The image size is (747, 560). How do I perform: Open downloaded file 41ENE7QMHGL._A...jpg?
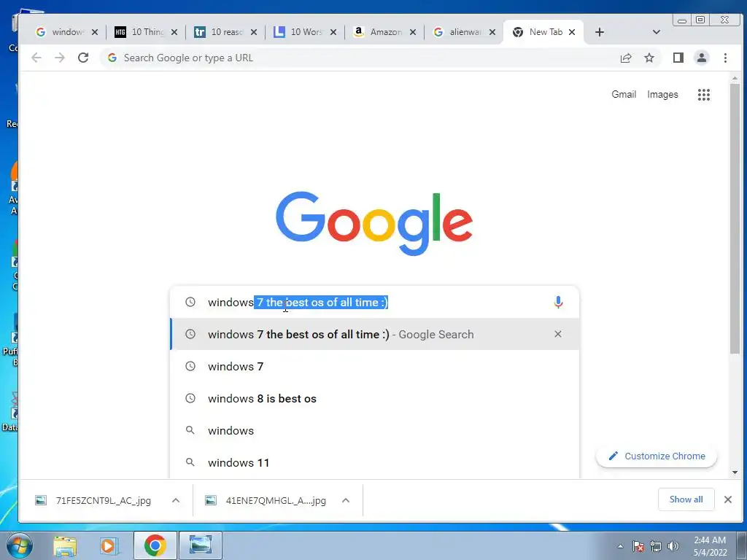(x=267, y=500)
